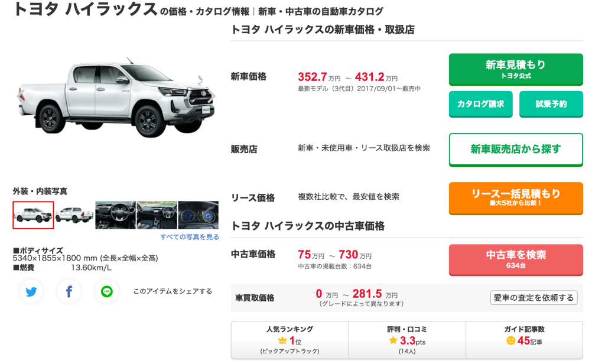Request リース一括見積もり orange button
605x364 pixels.
pyautogui.click(x=515, y=197)
